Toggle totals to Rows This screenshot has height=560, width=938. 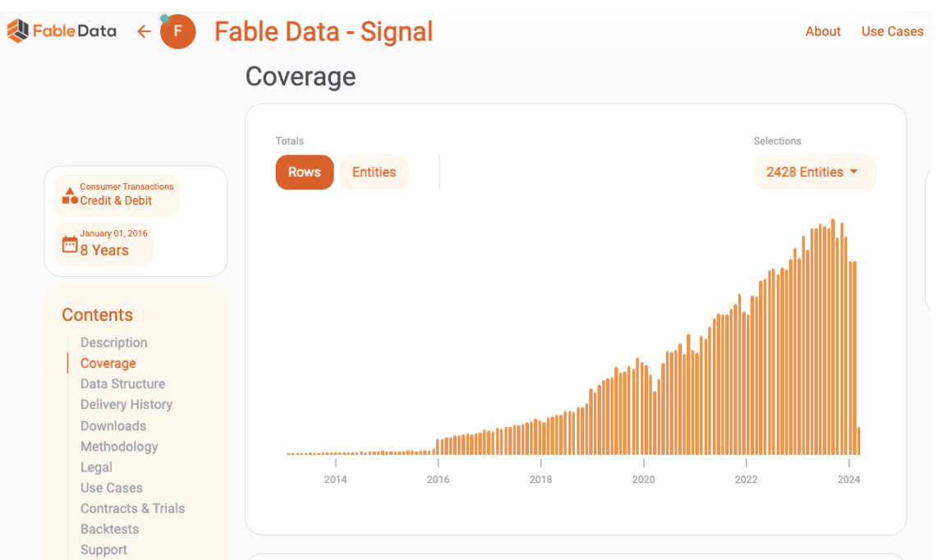[x=305, y=172]
